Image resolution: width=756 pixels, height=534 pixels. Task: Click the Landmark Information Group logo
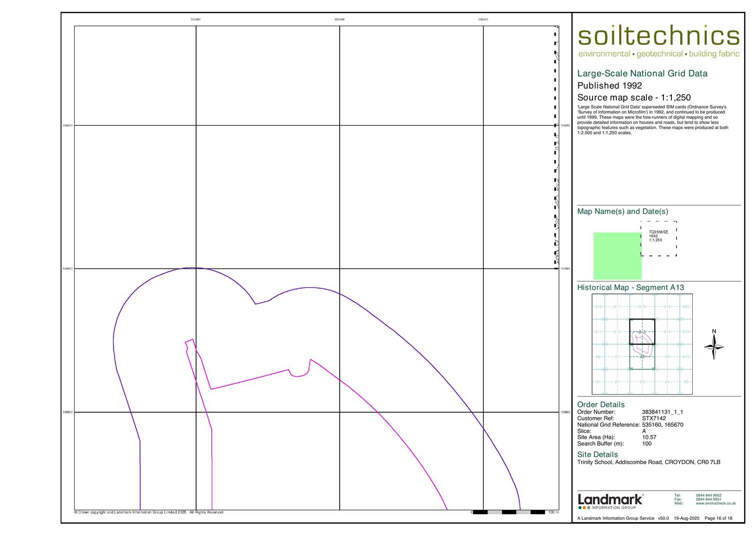point(610,500)
